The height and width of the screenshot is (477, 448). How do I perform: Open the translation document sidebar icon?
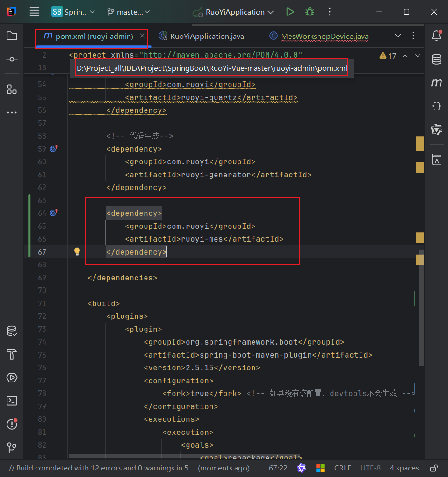click(x=437, y=159)
